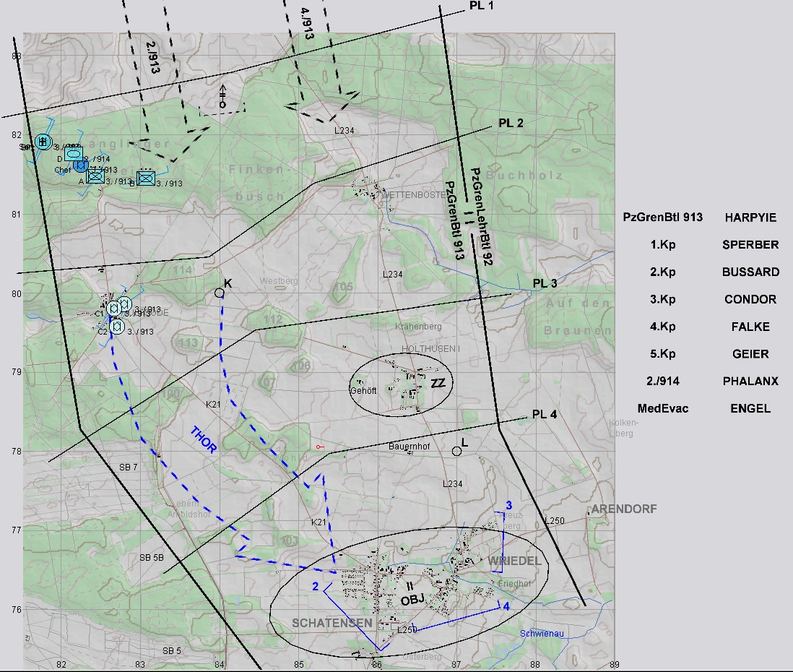Viewport: 793px width, 672px height.
Task: Click the small red marker near Bauernhof
Action: tap(319, 448)
